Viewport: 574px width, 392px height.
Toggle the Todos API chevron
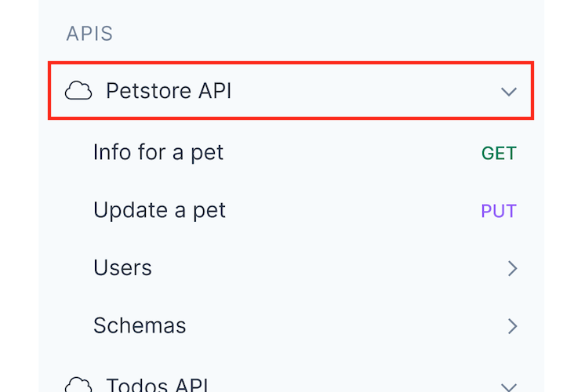coord(509,386)
